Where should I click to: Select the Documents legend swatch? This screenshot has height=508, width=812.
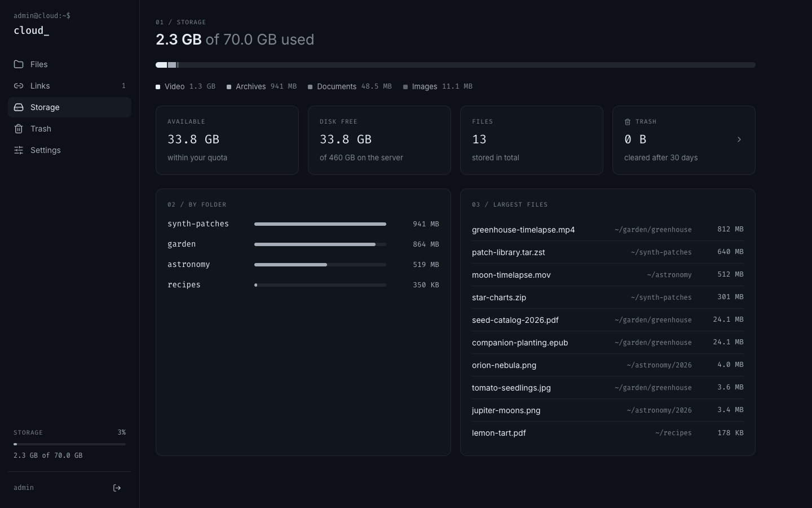[x=310, y=87]
